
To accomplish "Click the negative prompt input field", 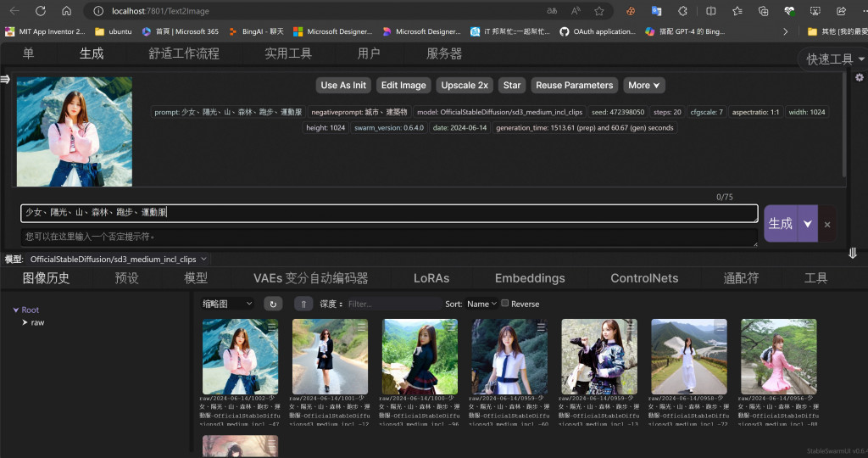I will [389, 237].
